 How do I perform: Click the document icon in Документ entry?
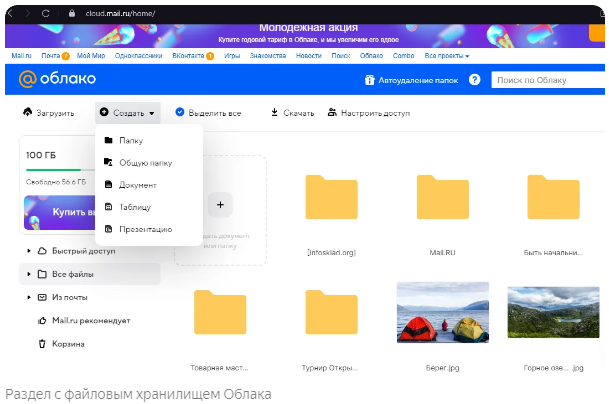pos(108,185)
